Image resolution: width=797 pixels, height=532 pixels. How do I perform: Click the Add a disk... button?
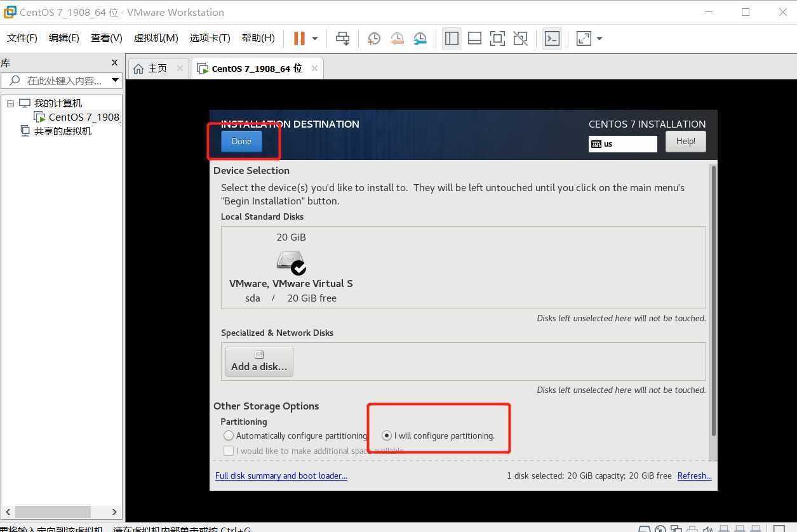[259, 361]
